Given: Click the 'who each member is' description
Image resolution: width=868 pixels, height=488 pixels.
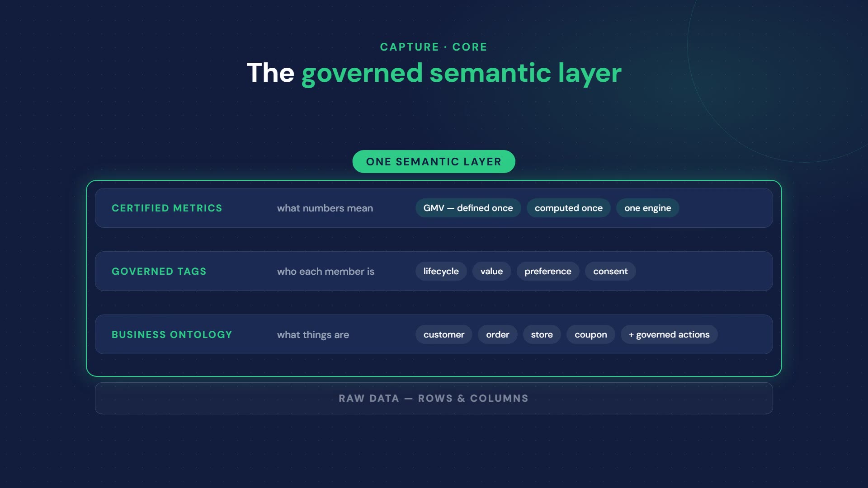Looking at the screenshot, I should pos(325,271).
